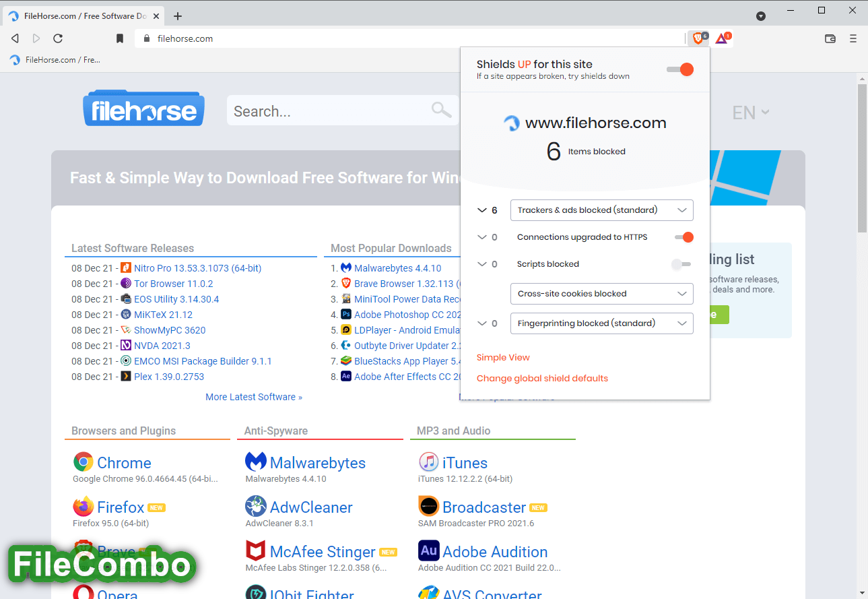Click the Adobe Photoshop icon in popular list

point(346,315)
